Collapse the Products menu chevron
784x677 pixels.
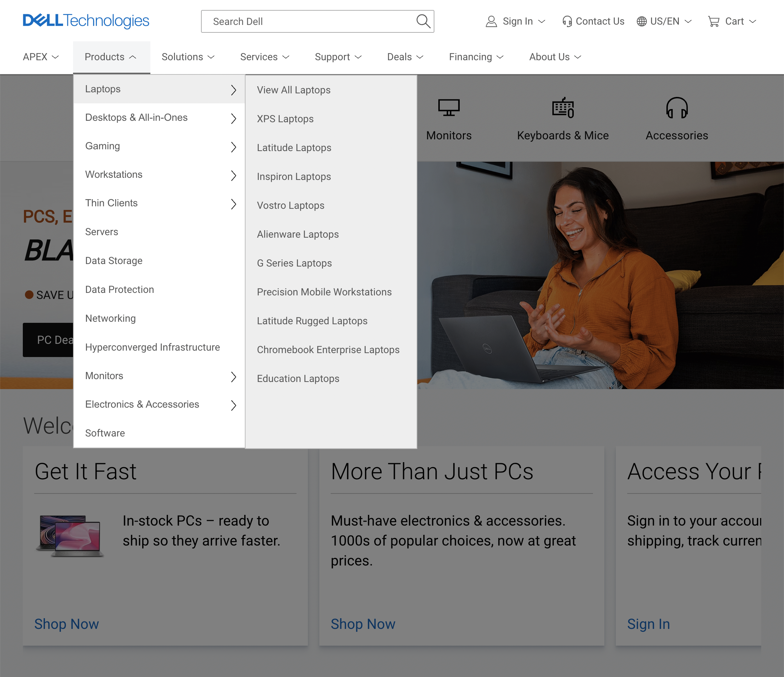(x=133, y=57)
